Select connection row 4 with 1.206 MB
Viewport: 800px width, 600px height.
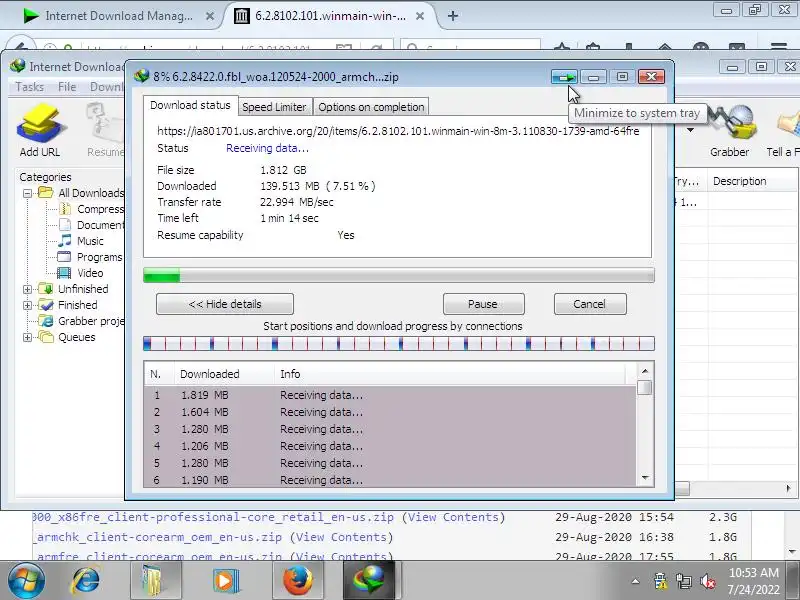pos(390,446)
